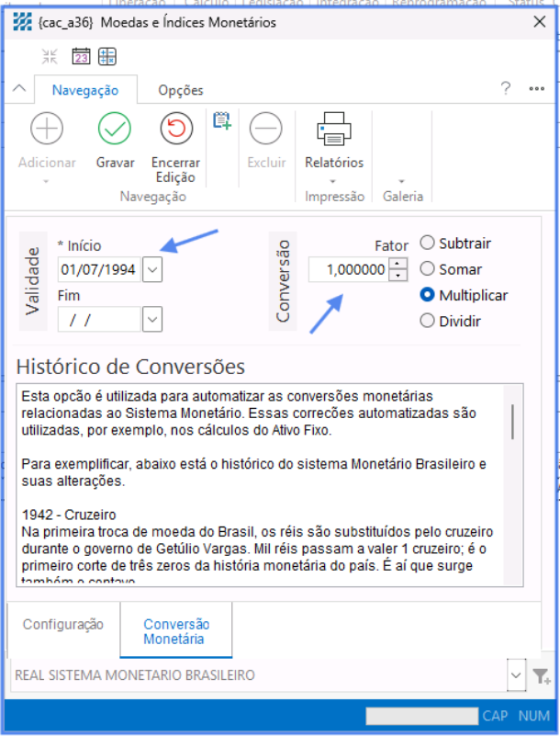Click the small paste clipboard icon in ribbon
The height and width of the screenshot is (736, 560).
point(221,120)
